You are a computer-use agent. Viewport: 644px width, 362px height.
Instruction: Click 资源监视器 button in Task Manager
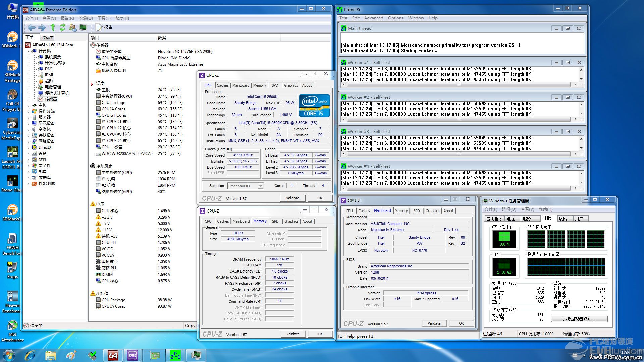579,319
